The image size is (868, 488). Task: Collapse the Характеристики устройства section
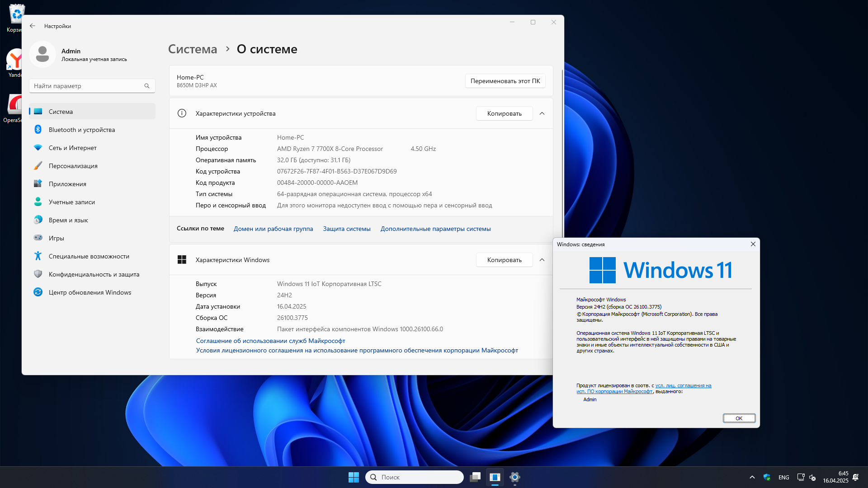[542, 113]
